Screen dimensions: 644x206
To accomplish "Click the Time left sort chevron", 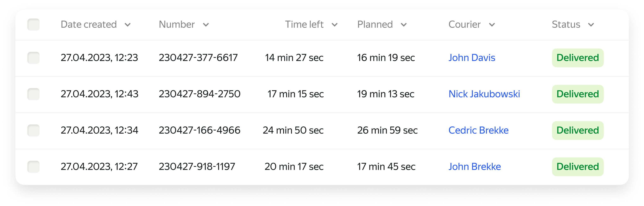I will (x=335, y=25).
